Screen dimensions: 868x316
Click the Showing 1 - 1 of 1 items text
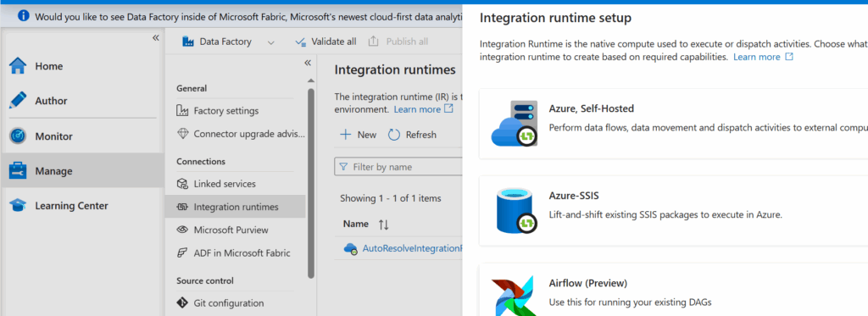pyautogui.click(x=390, y=198)
